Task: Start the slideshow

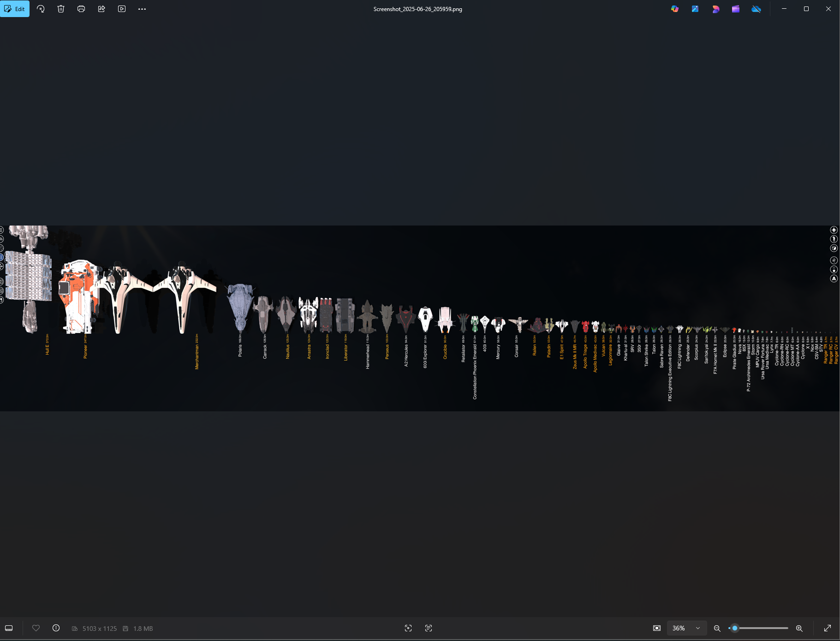Action: pos(122,9)
